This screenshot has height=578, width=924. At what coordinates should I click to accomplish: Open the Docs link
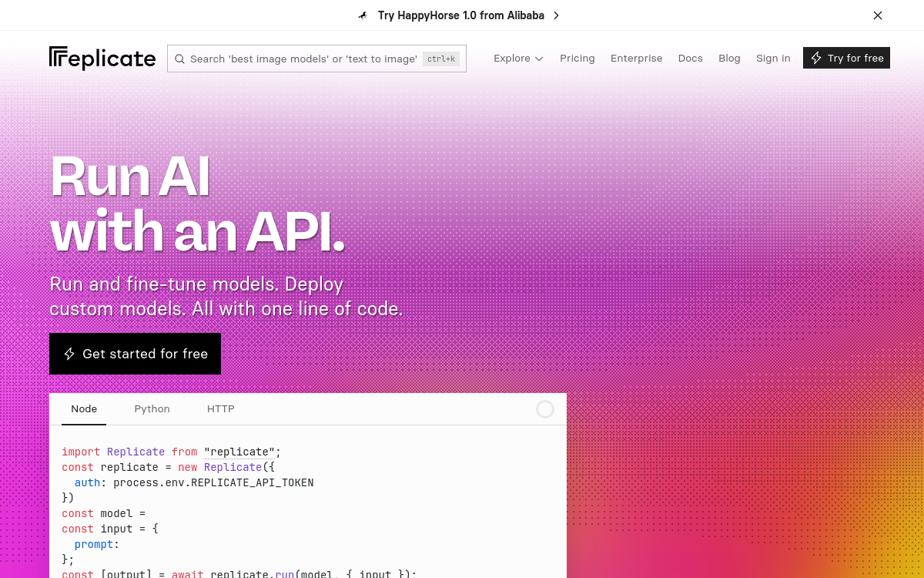[691, 59]
